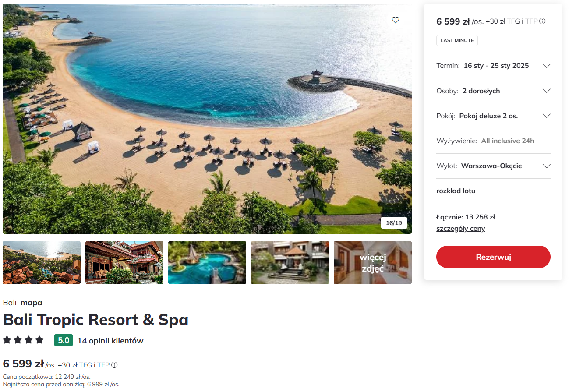Viewport: 569px width, 392px height.
Task: Expand the Osoby guests dropdown
Action: coord(493,91)
